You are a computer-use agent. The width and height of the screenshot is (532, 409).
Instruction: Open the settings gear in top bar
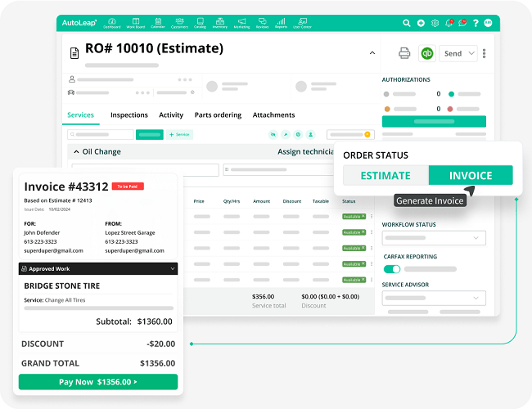pyautogui.click(x=435, y=23)
